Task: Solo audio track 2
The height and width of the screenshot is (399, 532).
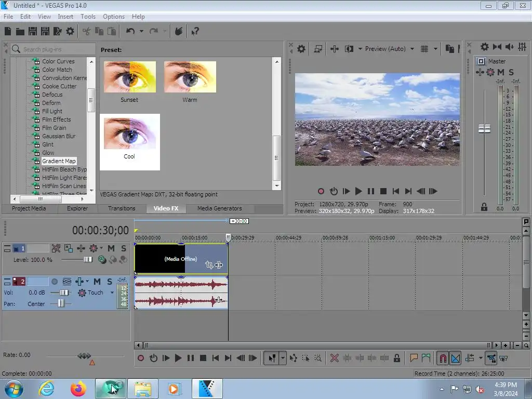Action: (x=110, y=282)
